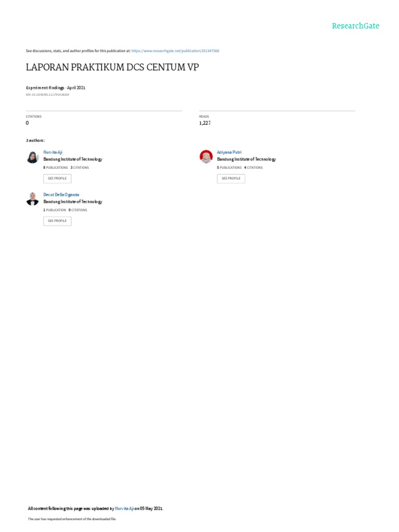
Task: Open Decut Della Oganda's profile photo
Action: click(33, 199)
